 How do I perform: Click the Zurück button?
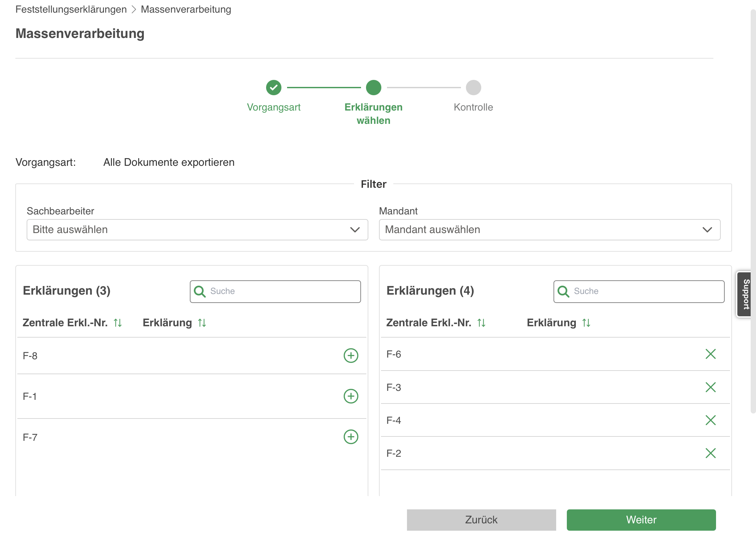point(481,520)
